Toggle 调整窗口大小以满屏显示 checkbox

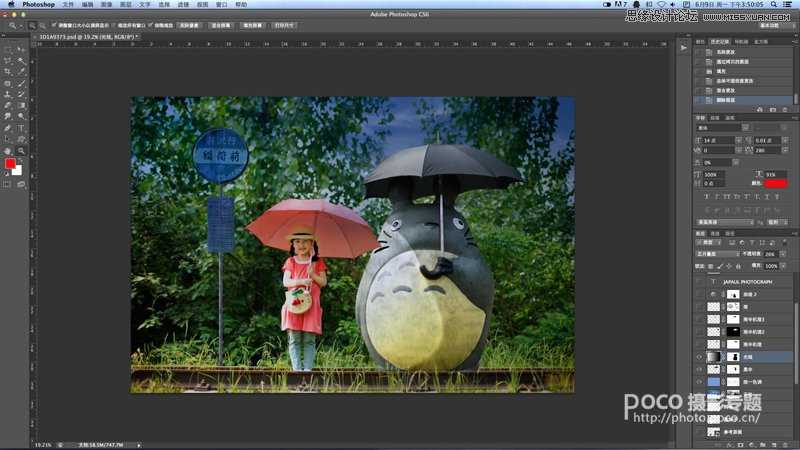tap(54, 25)
